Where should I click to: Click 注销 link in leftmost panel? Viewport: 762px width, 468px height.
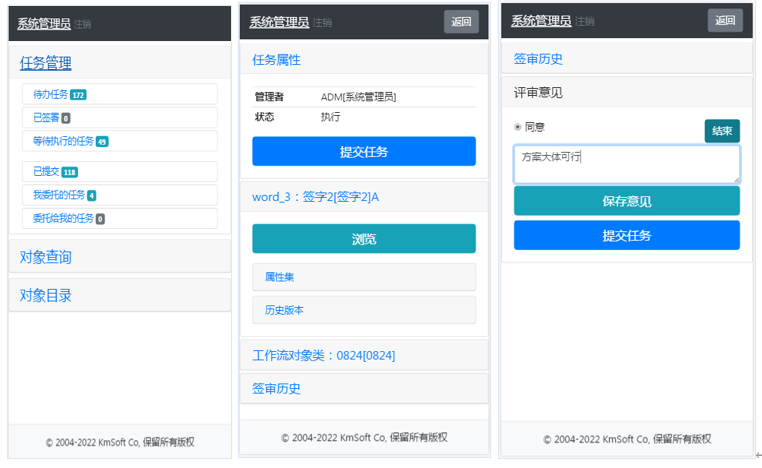click(83, 24)
